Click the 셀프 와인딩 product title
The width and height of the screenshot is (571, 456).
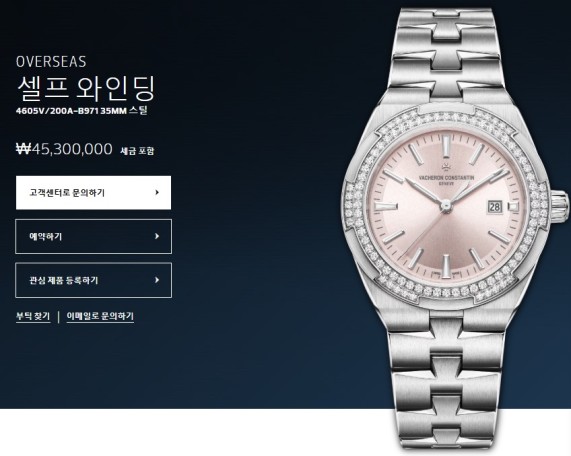pos(86,89)
